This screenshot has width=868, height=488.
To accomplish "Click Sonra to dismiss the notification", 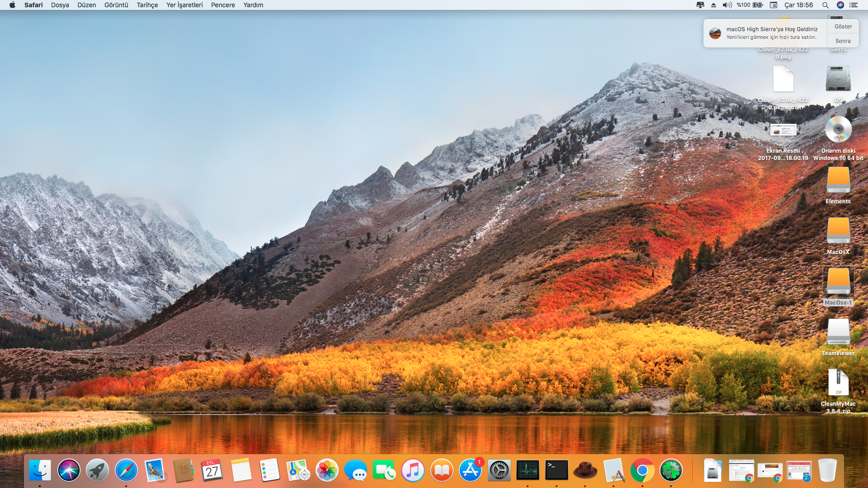I will tap(843, 41).
